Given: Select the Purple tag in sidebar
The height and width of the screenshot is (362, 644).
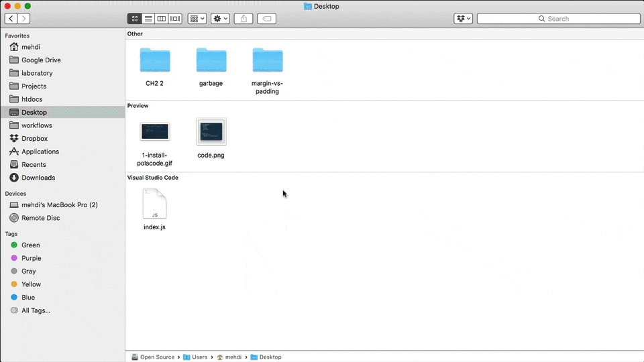Looking at the screenshot, I should point(31,258).
